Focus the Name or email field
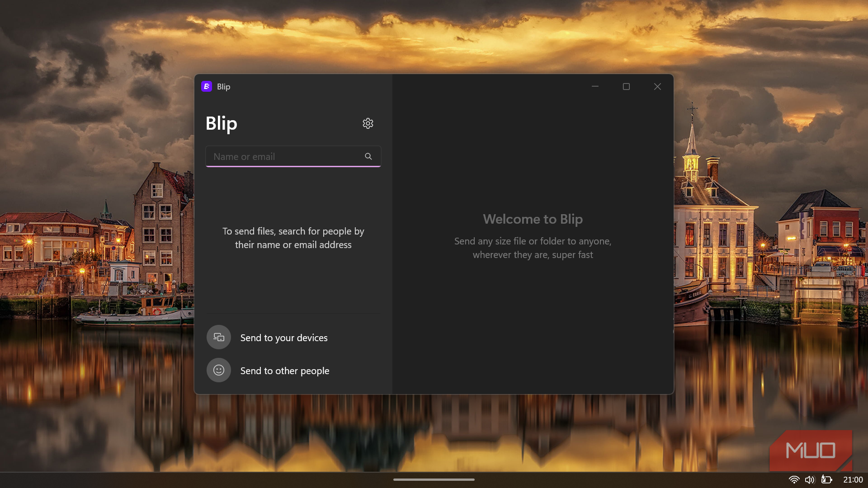Screen dimensions: 868x488 coord(293,156)
